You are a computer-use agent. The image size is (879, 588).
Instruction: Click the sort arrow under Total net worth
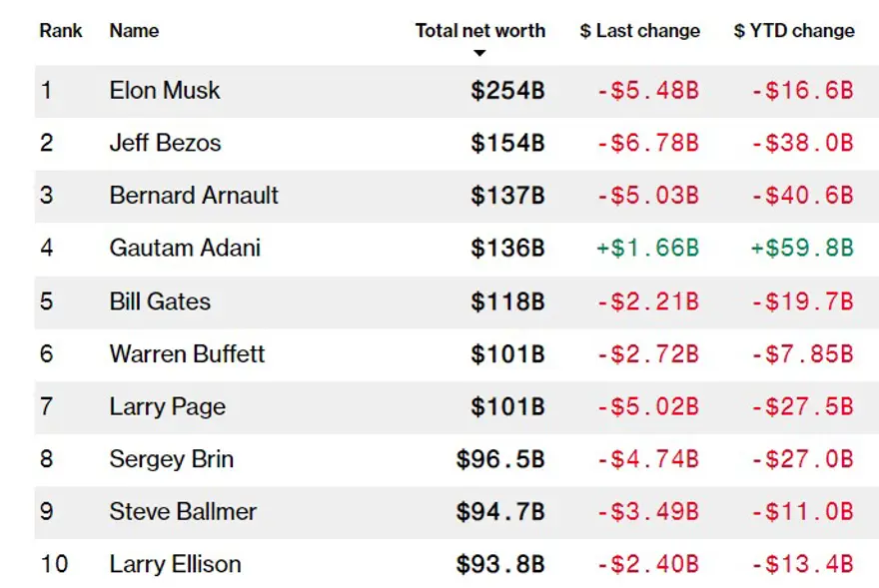(479, 53)
